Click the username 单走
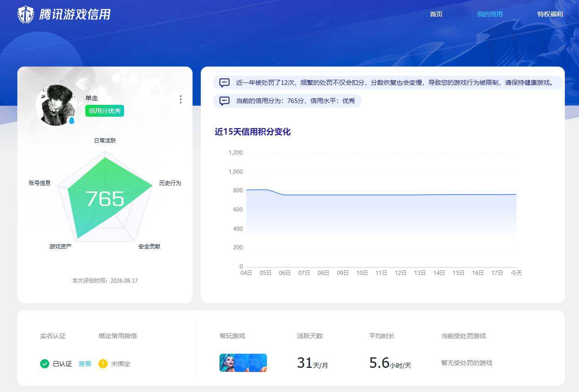 (x=92, y=98)
